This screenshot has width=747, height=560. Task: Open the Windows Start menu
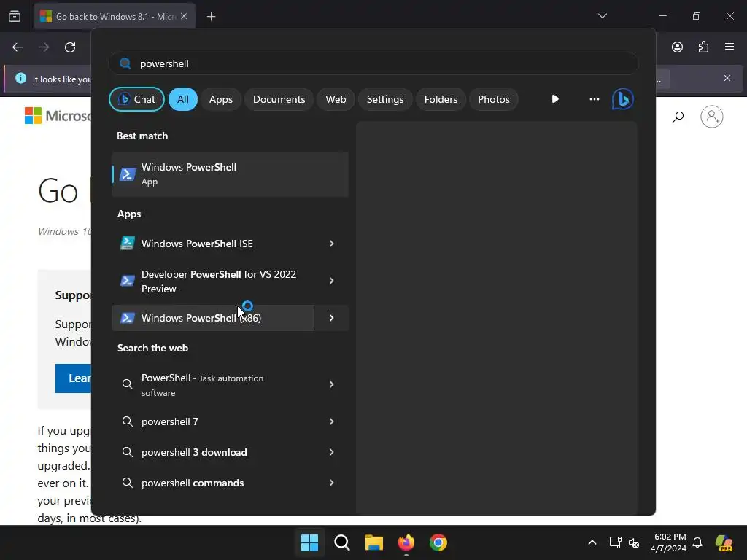coord(309,542)
